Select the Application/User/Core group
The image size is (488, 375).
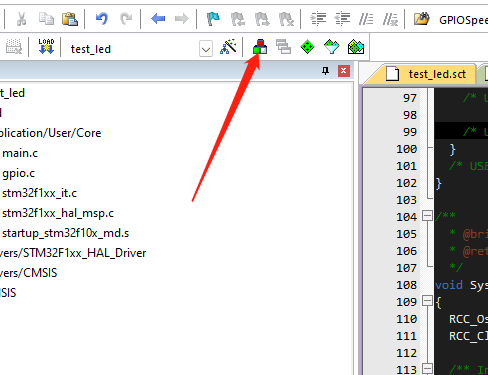pyautogui.click(x=50, y=133)
